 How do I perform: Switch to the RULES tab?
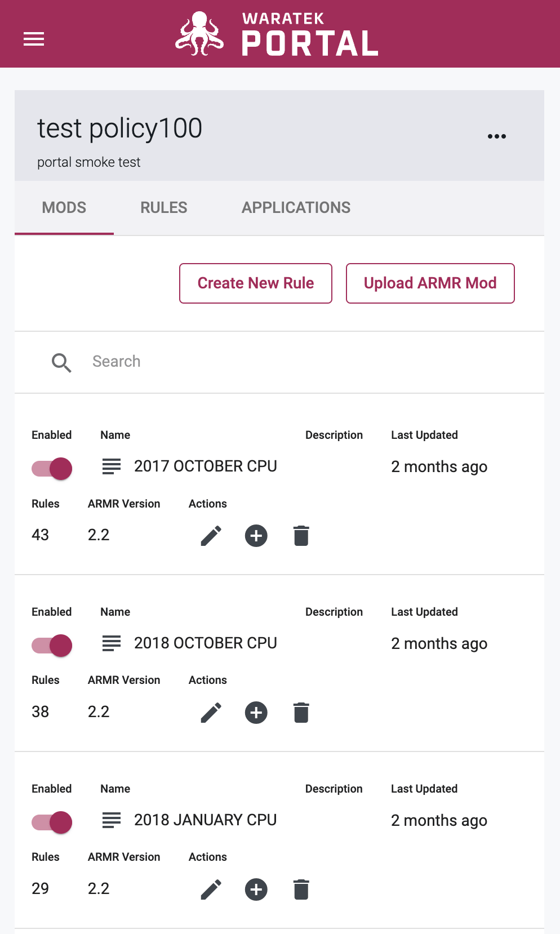pyautogui.click(x=164, y=208)
